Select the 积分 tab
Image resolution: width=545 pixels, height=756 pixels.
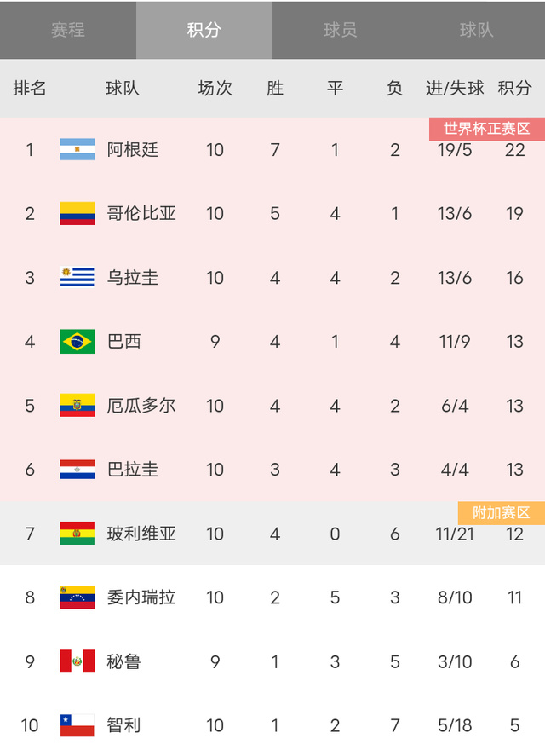pyautogui.click(x=204, y=28)
